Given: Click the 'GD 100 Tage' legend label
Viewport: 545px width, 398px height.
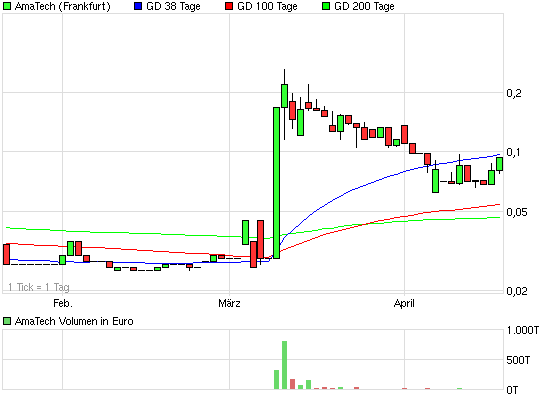Looking at the screenshot, I should (267, 6).
